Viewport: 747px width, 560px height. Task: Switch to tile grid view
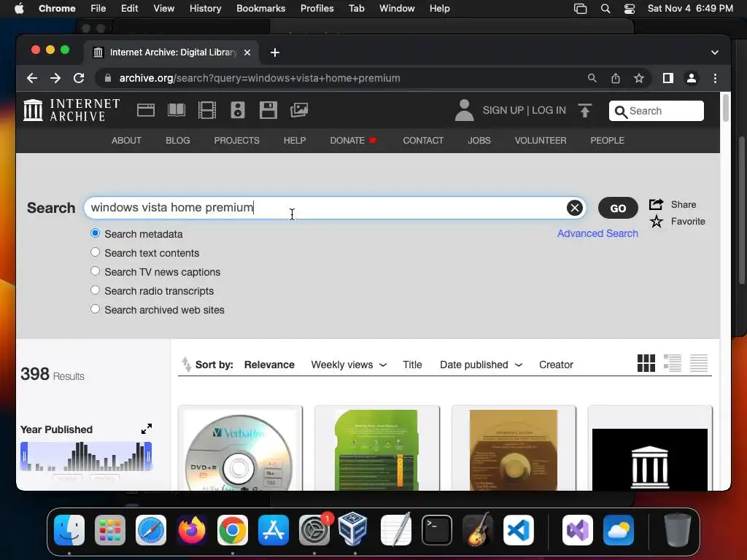(646, 363)
